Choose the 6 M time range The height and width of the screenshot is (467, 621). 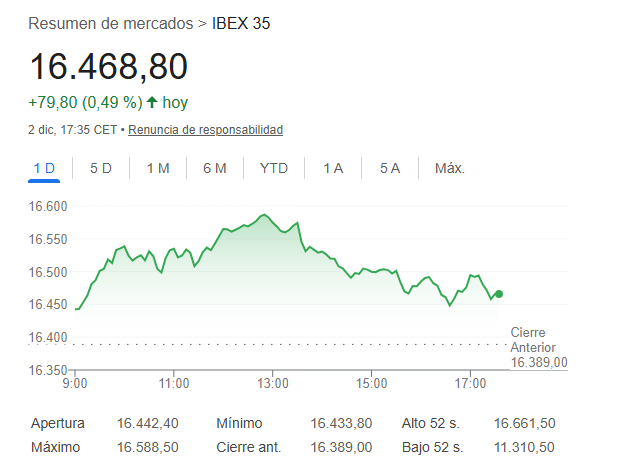(215, 168)
